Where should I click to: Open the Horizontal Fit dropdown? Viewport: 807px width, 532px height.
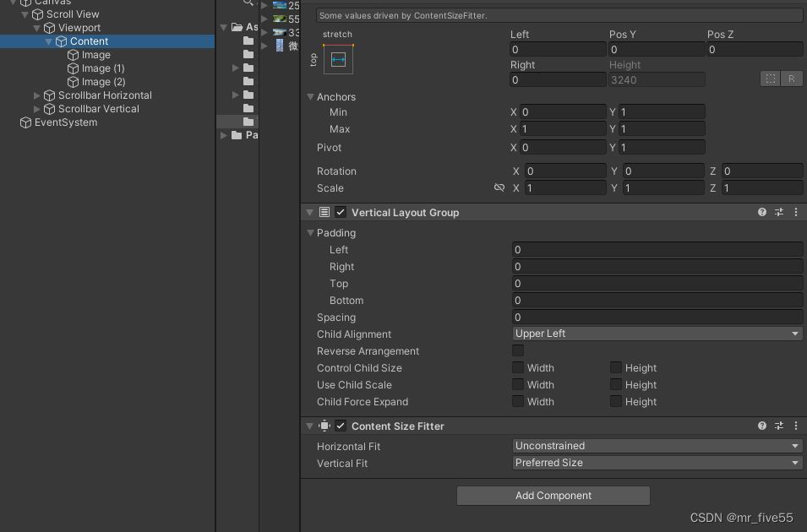pyautogui.click(x=657, y=445)
